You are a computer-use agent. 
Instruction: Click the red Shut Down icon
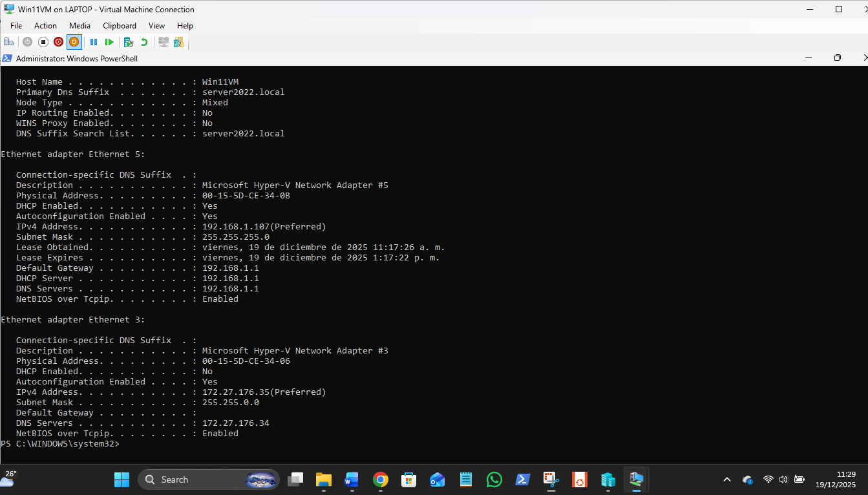point(59,42)
